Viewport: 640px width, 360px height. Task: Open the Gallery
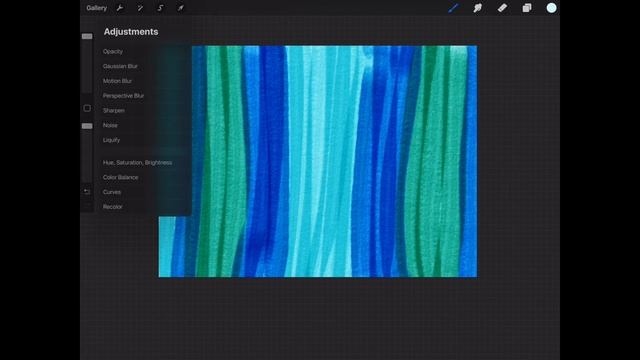tap(96, 8)
